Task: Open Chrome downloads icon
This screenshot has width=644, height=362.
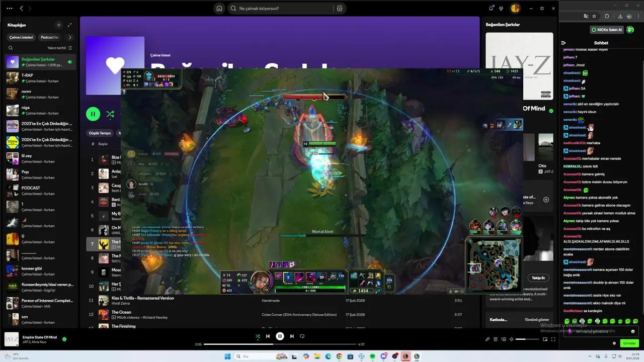Action: [619, 17]
